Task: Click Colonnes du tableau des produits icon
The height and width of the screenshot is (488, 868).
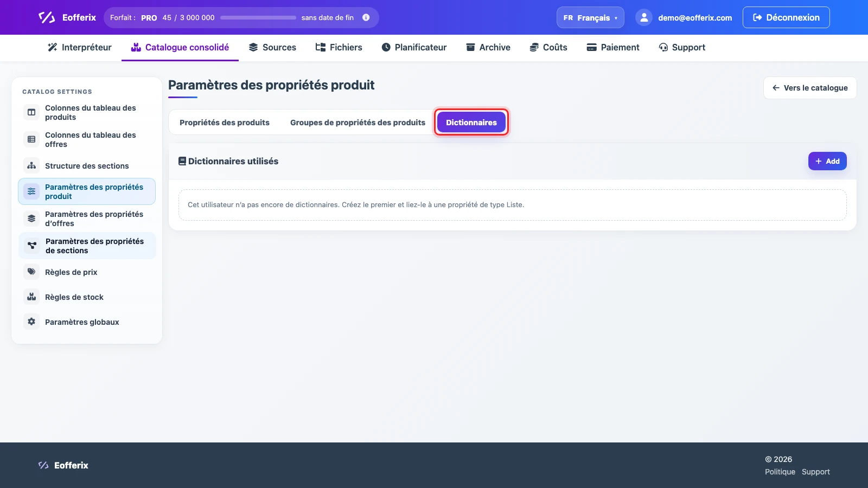Action: (x=31, y=112)
